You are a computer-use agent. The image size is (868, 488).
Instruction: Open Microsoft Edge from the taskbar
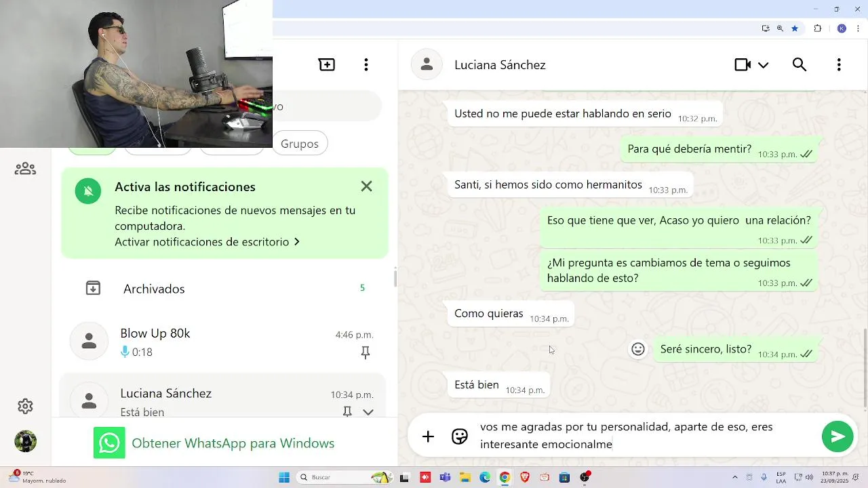(485, 477)
